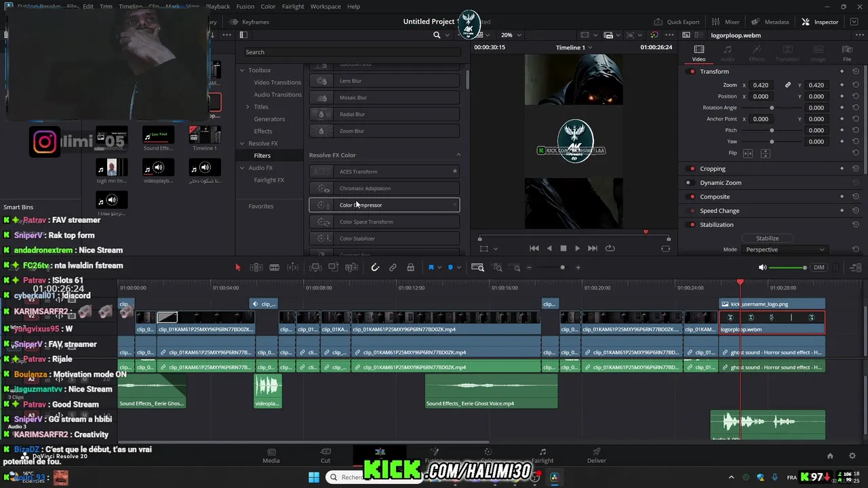
Task: Go to last frame button
Action: tap(593, 249)
